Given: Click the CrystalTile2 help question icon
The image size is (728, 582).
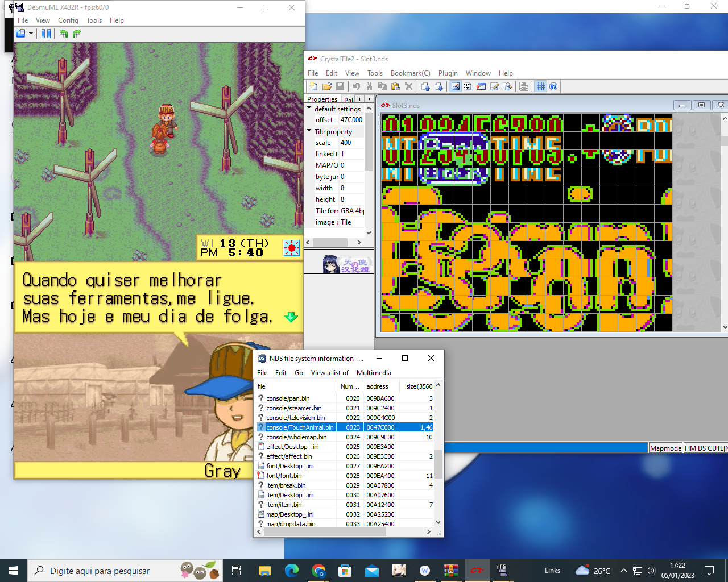Looking at the screenshot, I should (x=553, y=86).
